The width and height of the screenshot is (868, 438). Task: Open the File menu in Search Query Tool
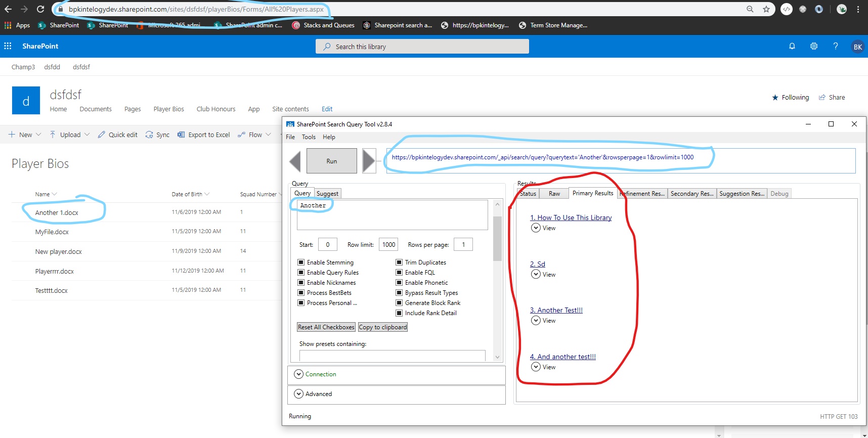pyautogui.click(x=290, y=137)
